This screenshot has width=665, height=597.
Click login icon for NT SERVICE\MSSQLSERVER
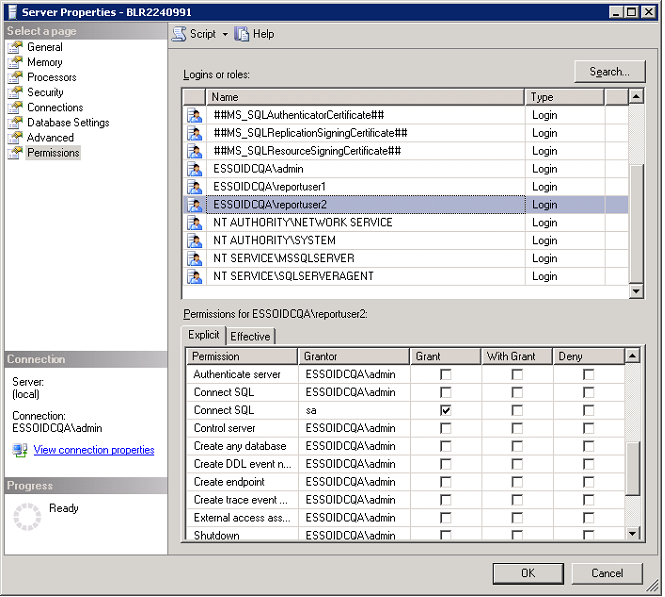pyautogui.click(x=195, y=259)
